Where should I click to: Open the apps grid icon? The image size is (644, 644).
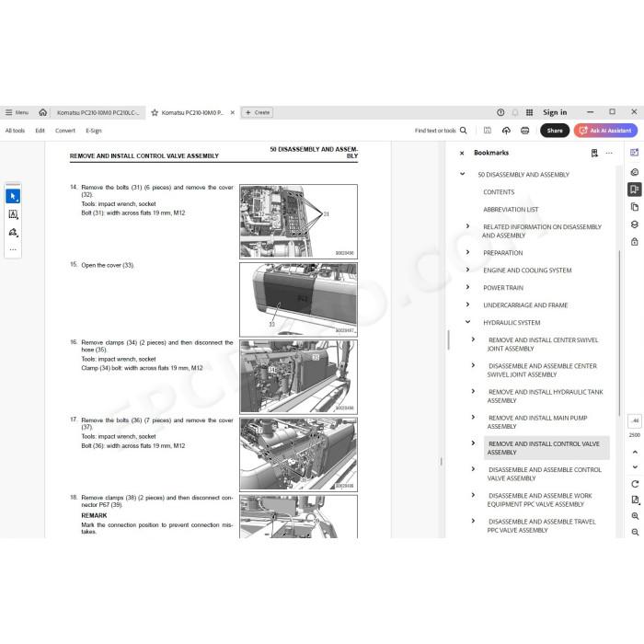point(529,112)
